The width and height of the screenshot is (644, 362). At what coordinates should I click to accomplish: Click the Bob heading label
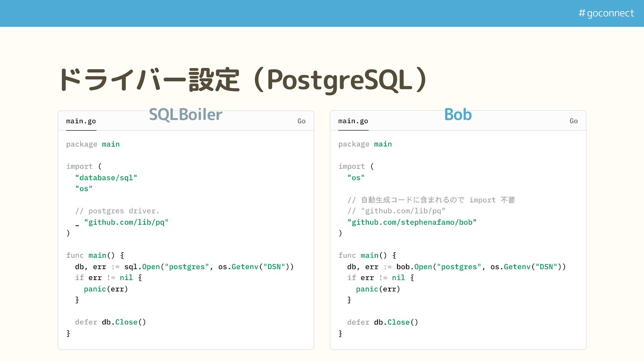(x=458, y=115)
